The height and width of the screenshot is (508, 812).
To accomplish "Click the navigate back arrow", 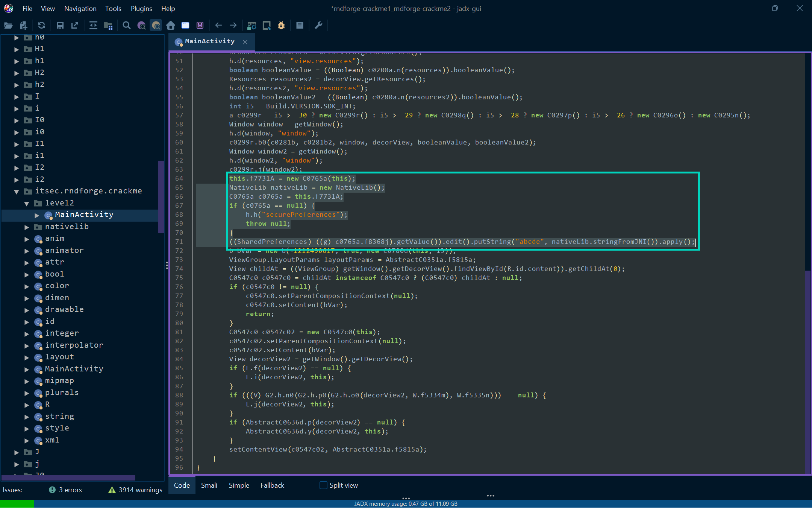I will click(218, 25).
